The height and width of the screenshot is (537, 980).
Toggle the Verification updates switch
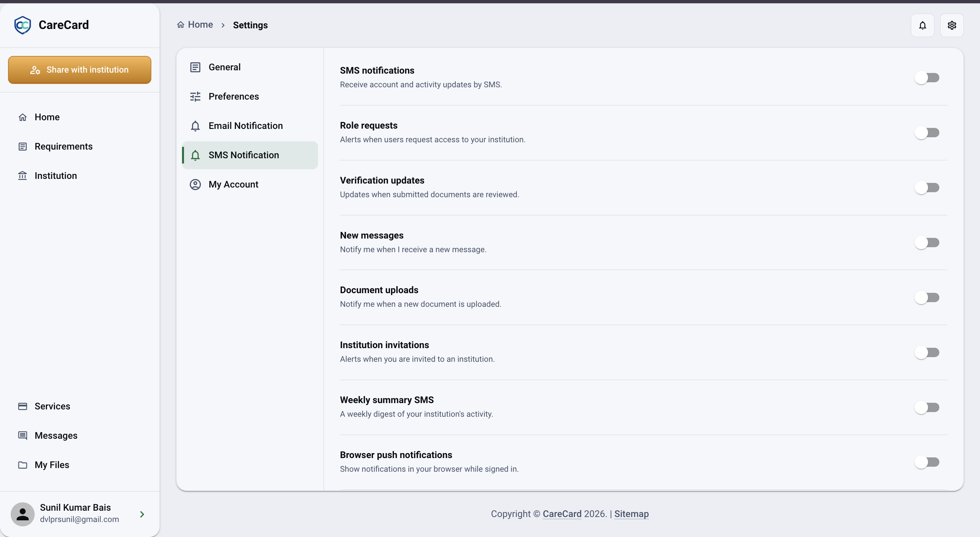(927, 188)
